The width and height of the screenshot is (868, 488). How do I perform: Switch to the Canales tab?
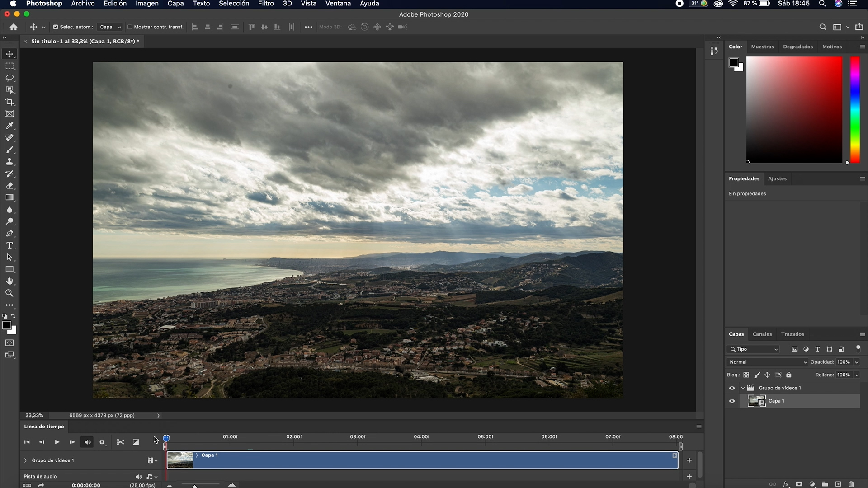[762, 334]
